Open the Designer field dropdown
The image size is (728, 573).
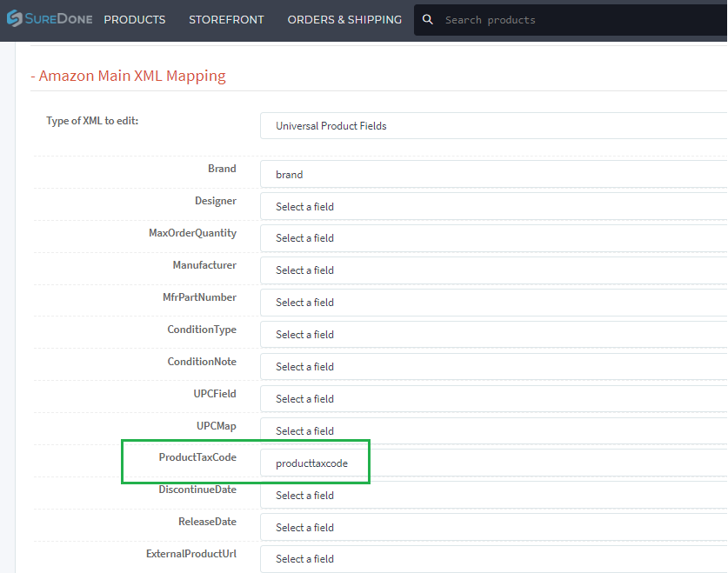(494, 206)
